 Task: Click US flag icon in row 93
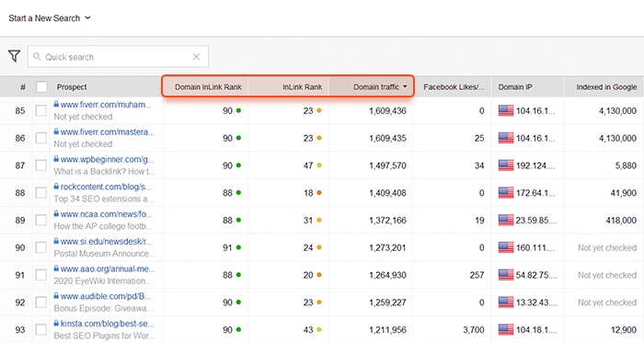506,329
